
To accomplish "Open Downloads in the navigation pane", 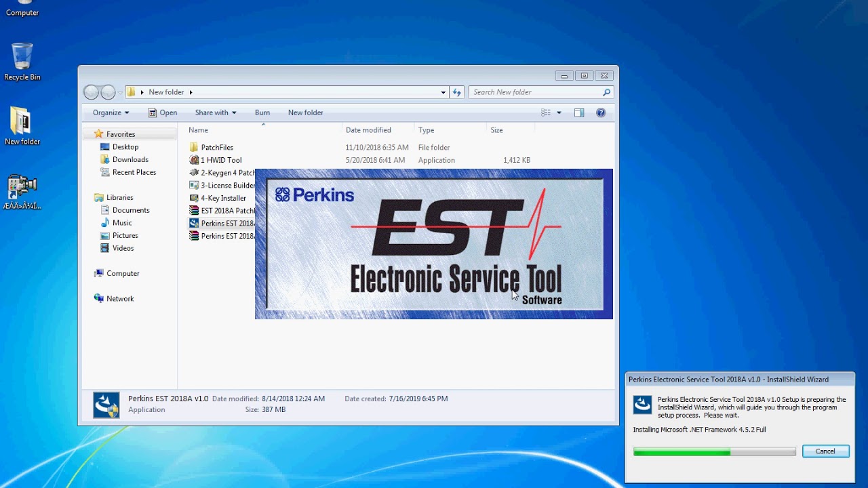I will [130, 160].
